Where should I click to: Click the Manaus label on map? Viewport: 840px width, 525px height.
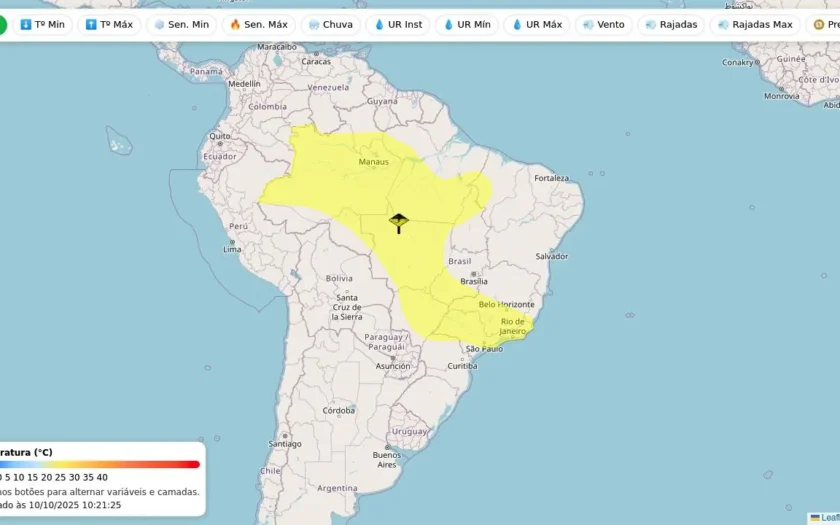[x=373, y=162]
